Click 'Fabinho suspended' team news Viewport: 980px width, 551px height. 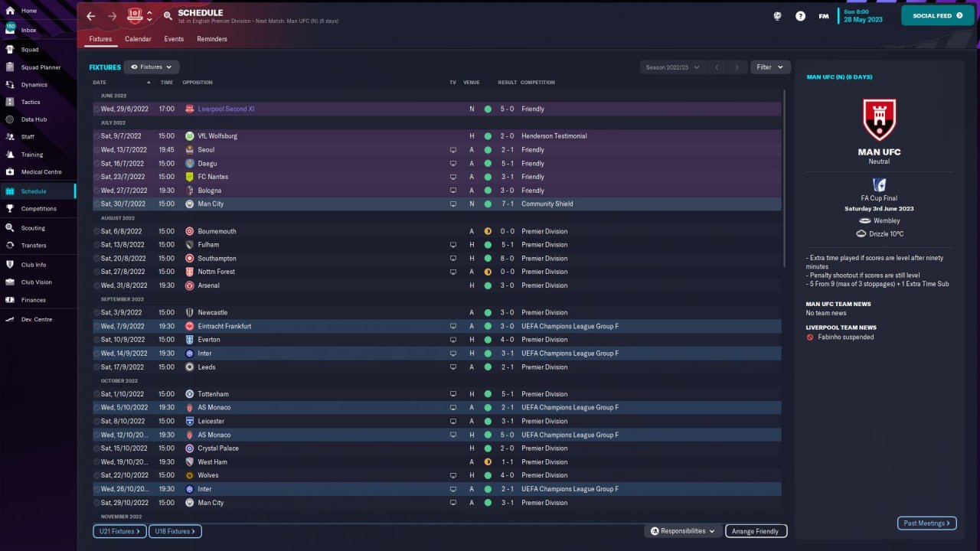[x=845, y=337]
